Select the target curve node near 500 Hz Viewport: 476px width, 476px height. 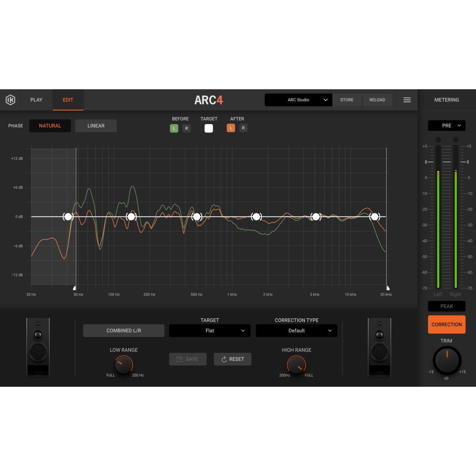[x=196, y=217]
